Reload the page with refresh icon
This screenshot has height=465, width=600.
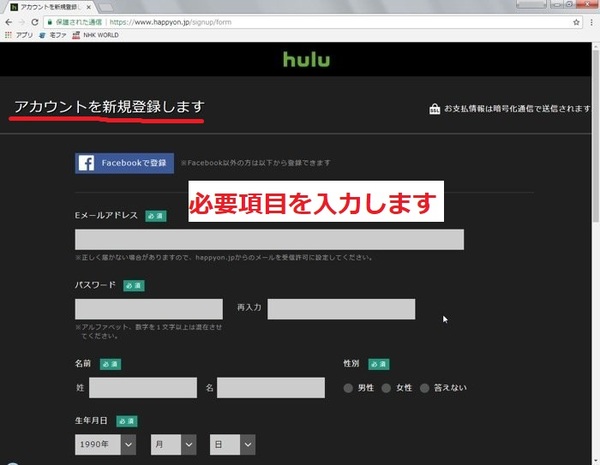pyautogui.click(x=34, y=22)
